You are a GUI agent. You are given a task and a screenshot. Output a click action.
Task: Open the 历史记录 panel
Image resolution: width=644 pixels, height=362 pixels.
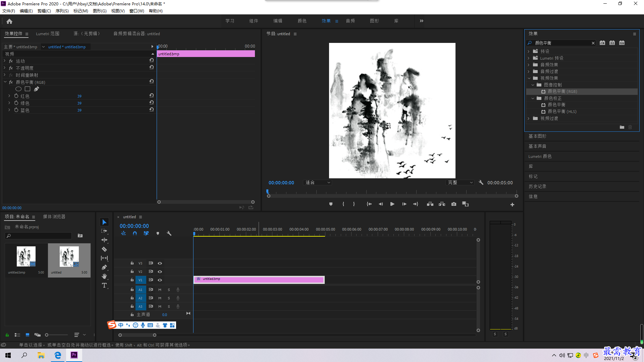[537, 186]
